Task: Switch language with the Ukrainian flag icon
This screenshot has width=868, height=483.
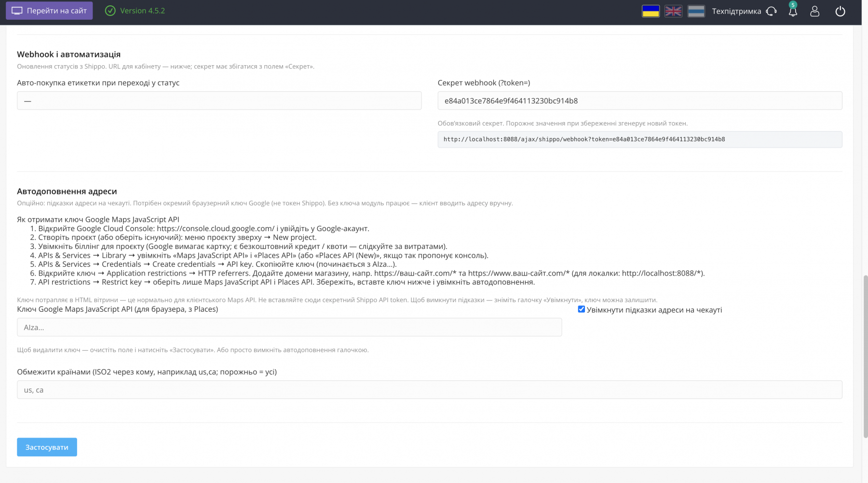Action: pos(651,11)
